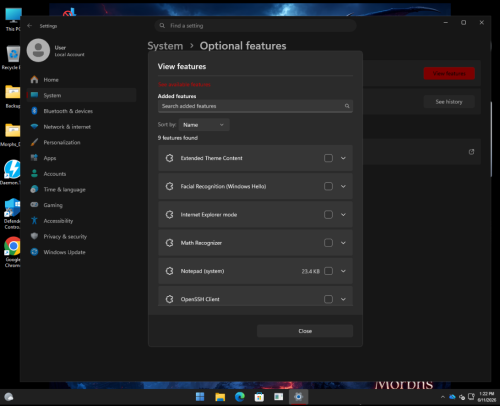Open the Windows Update icon in sidebar
The width and height of the screenshot is (500, 406).
(34, 252)
